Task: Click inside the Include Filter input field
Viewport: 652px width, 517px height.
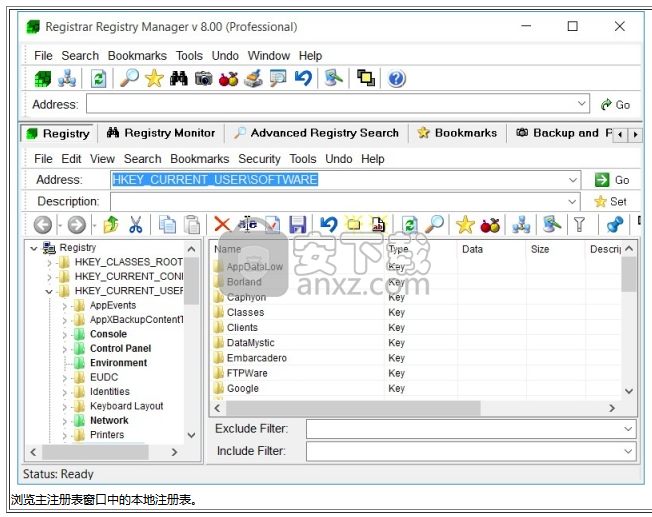Action: [x=463, y=451]
